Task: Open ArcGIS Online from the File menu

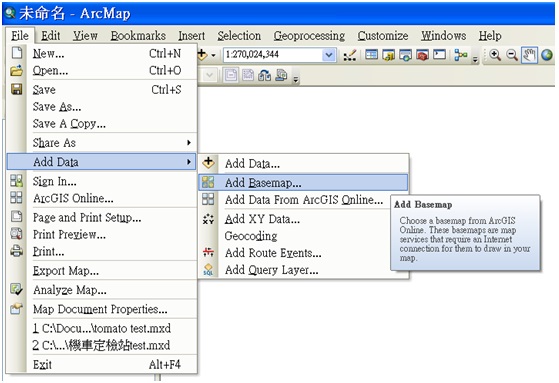Action: point(102,198)
